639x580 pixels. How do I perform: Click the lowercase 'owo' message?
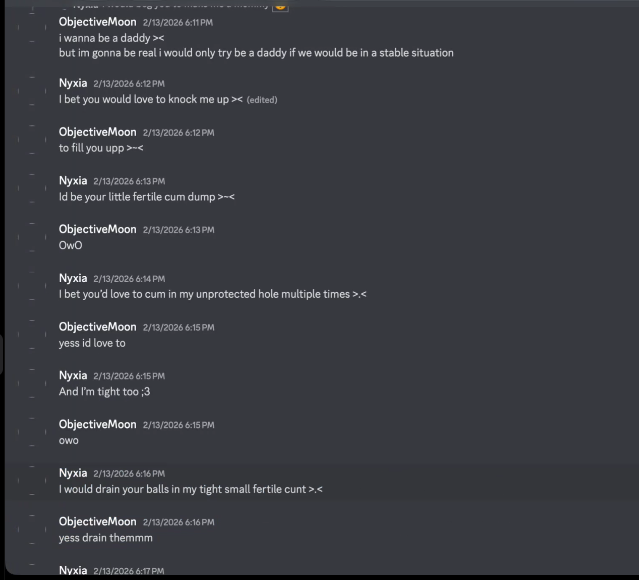68,441
